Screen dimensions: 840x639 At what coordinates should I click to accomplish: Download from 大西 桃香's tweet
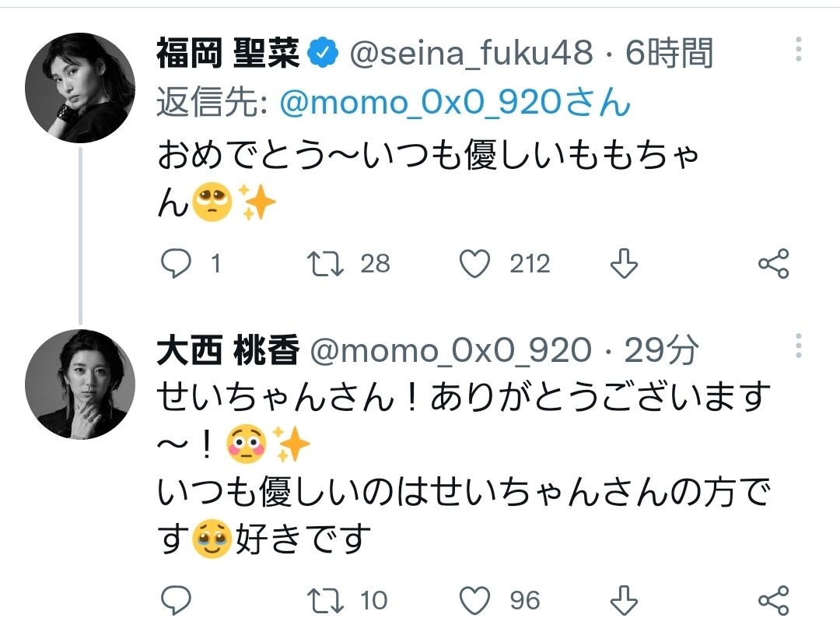624,600
